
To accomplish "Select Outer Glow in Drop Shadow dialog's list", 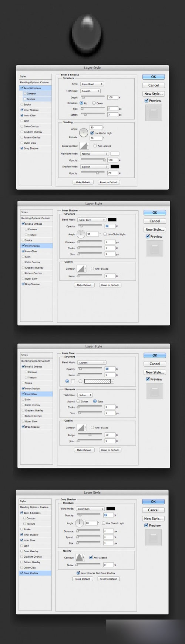I will point(30,568).
